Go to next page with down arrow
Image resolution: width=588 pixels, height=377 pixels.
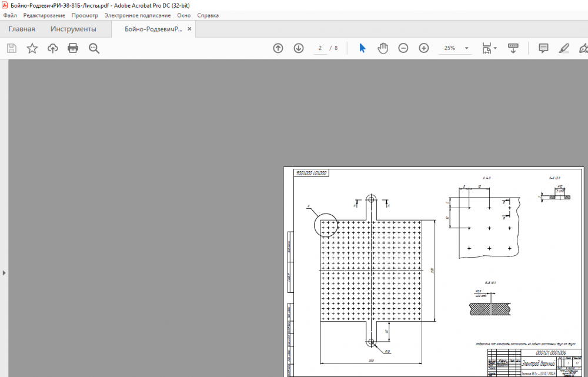click(x=299, y=48)
